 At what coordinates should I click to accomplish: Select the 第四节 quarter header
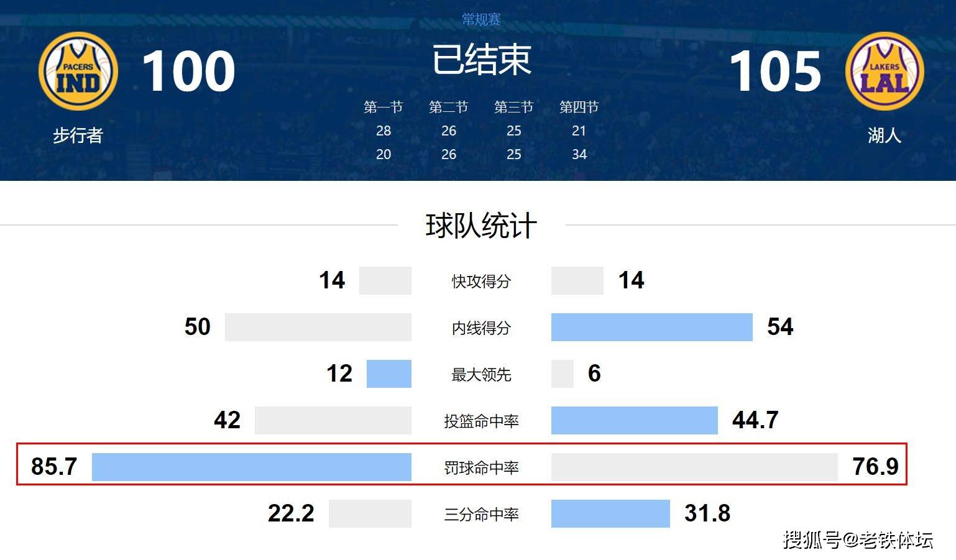click(579, 107)
